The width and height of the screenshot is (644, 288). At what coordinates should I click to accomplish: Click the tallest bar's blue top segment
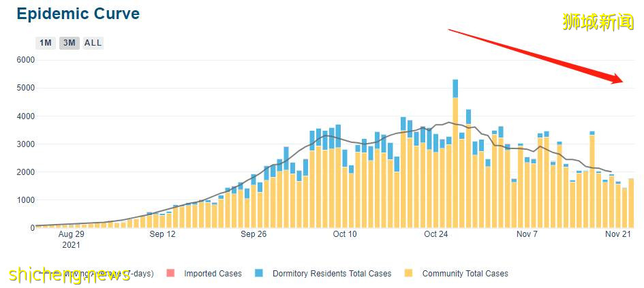(455, 88)
